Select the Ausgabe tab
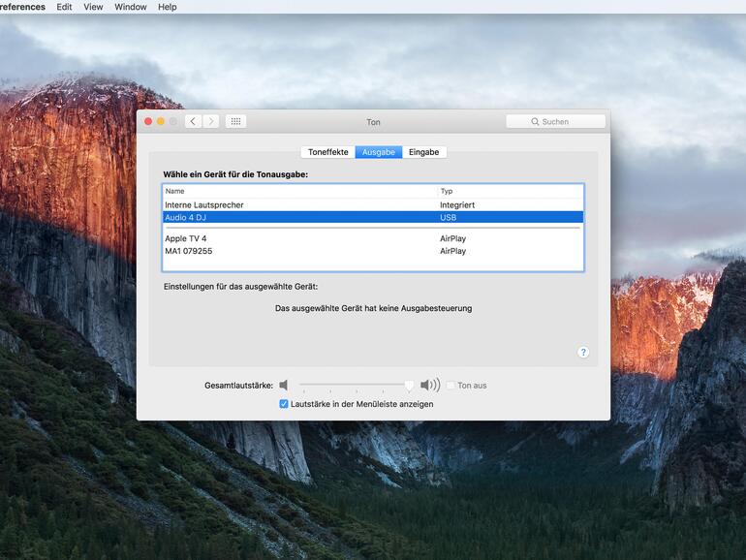Screen dimensions: 746x560 (x=379, y=152)
